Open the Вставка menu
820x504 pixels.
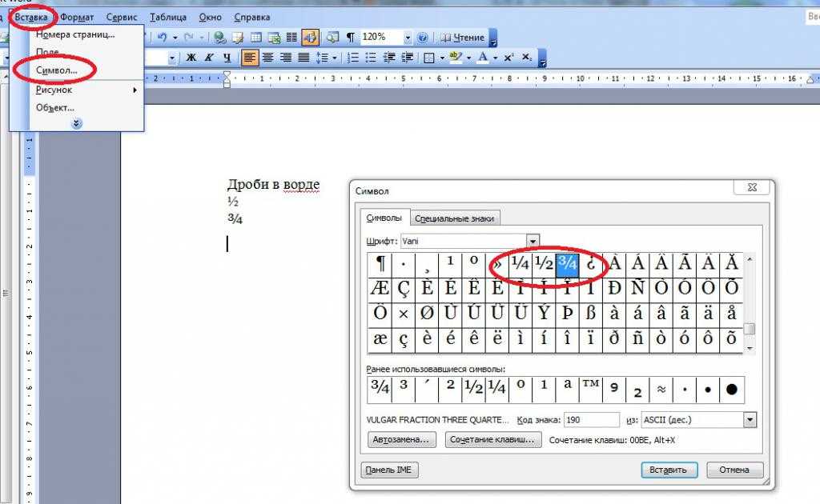(x=31, y=18)
